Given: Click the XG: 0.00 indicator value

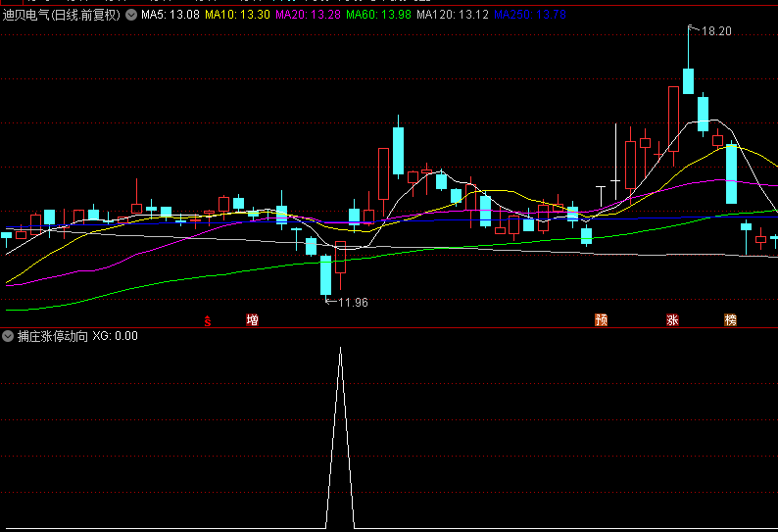Looking at the screenshot, I should pyautogui.click(x=116, y=336).
